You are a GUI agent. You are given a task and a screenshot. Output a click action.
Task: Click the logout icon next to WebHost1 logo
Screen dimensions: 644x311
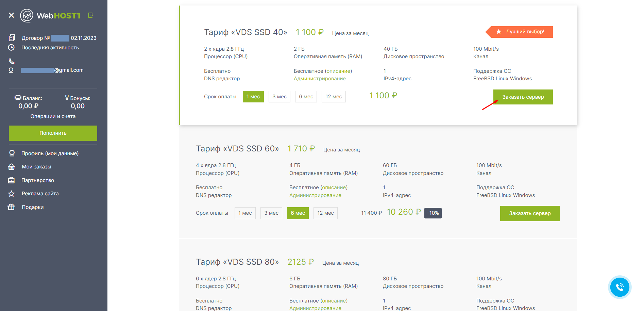tap(90, 15)
